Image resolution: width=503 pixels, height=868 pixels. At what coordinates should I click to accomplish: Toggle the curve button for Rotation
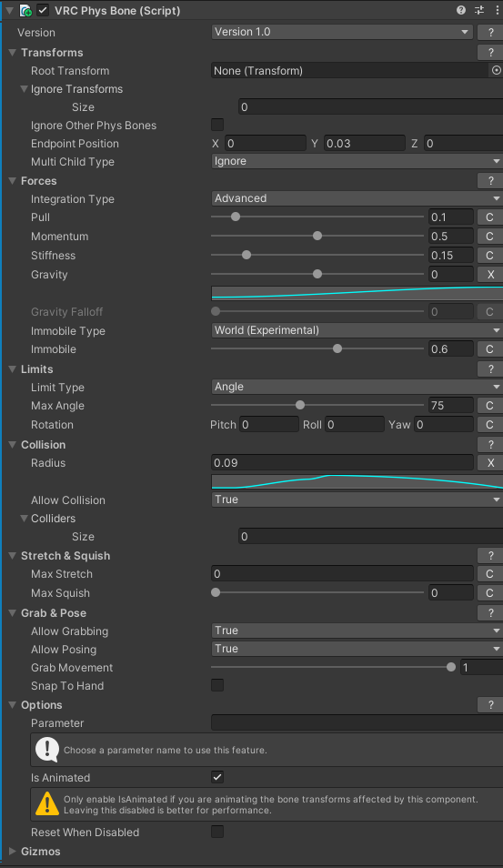tap(489, 425)
